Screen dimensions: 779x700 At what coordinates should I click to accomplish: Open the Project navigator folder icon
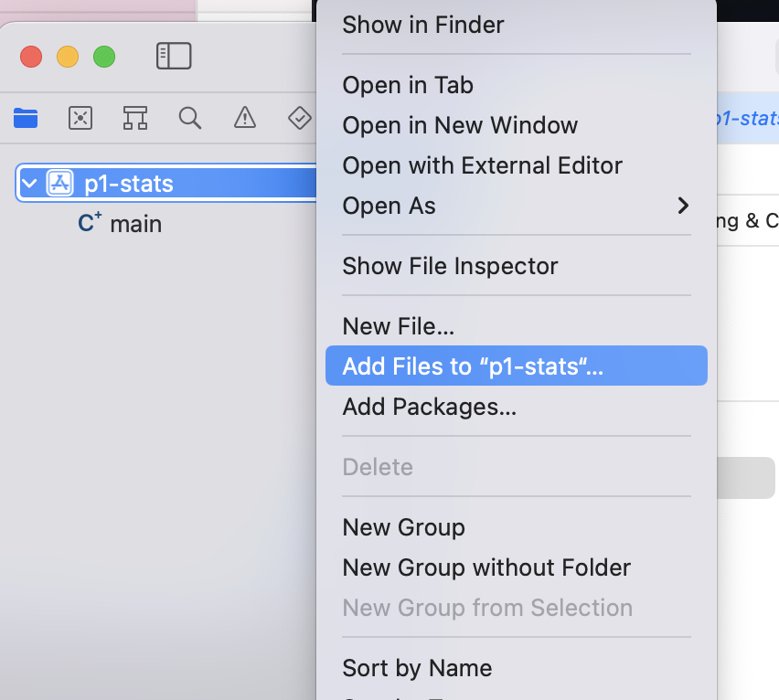tap(26, 118)
